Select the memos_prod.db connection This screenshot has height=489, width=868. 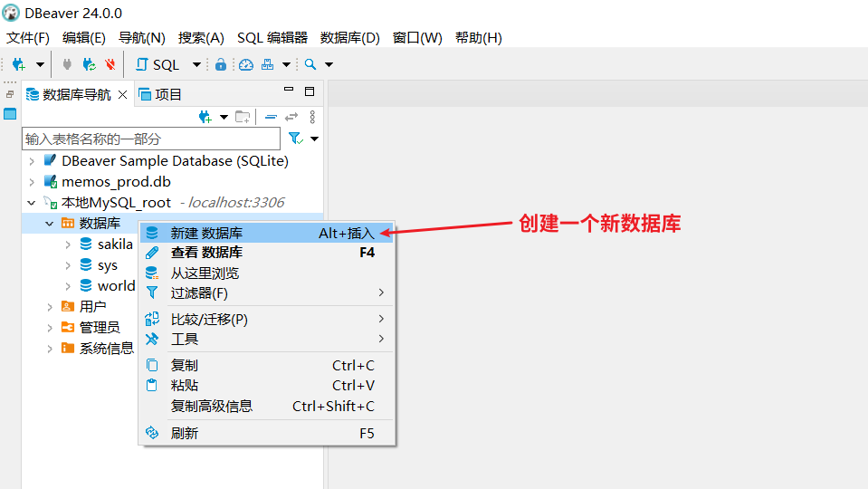tap(116, 182)
